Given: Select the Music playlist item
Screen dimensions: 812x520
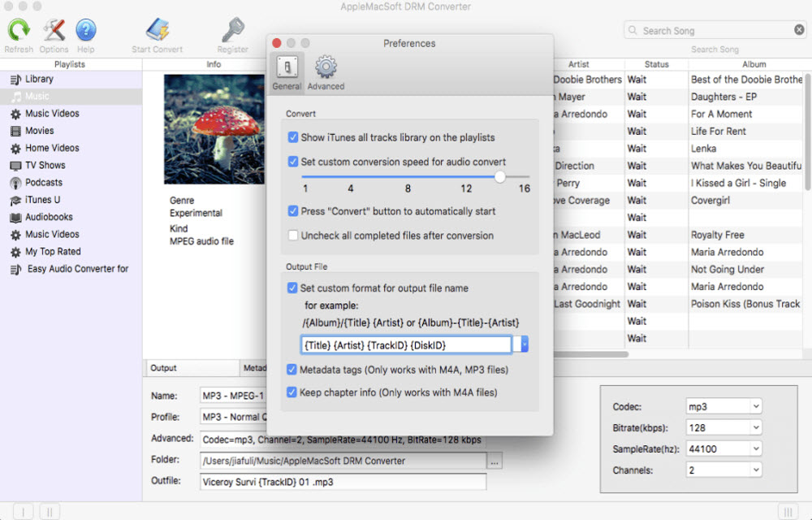Looking at the screenshot, I should [x=71, y=97].
